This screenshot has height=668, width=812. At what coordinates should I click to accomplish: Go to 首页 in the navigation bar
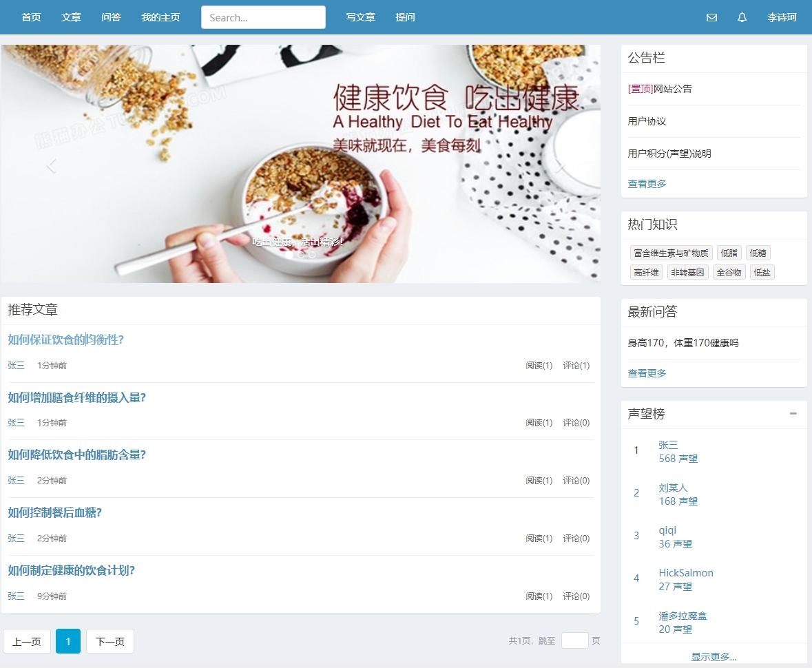click(x=31, y=18)
